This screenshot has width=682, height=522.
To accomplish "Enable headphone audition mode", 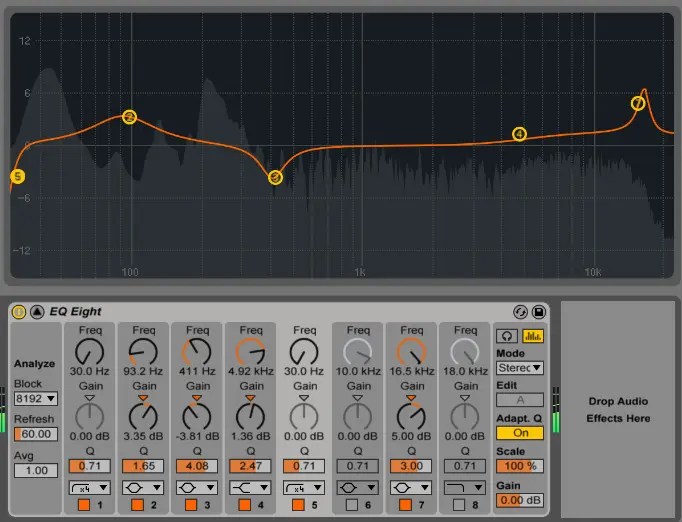I will tap(507, 336).
